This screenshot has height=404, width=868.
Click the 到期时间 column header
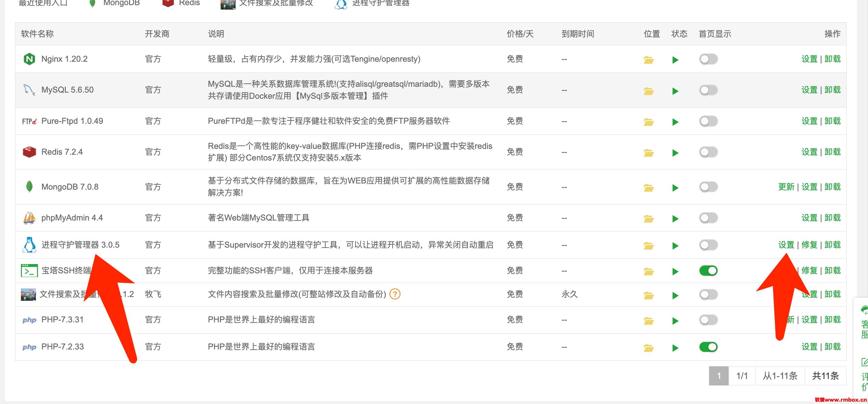coord(578,34)
